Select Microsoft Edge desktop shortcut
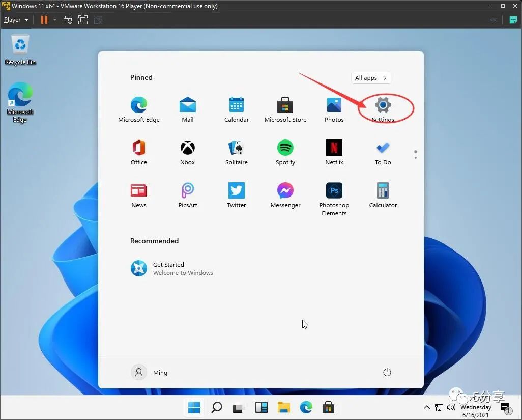Screen dimensions: 522x420 pyautogui.click(x=20, y=103)
